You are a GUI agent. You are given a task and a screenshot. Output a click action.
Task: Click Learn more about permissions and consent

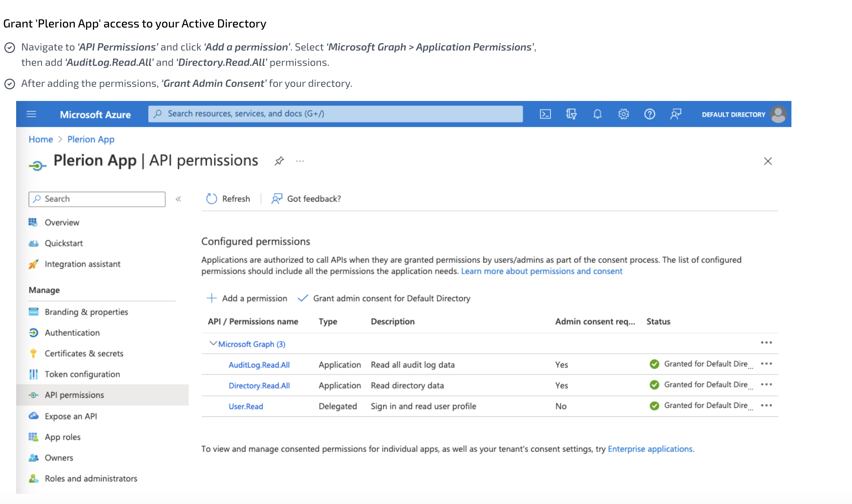point(542,271)
